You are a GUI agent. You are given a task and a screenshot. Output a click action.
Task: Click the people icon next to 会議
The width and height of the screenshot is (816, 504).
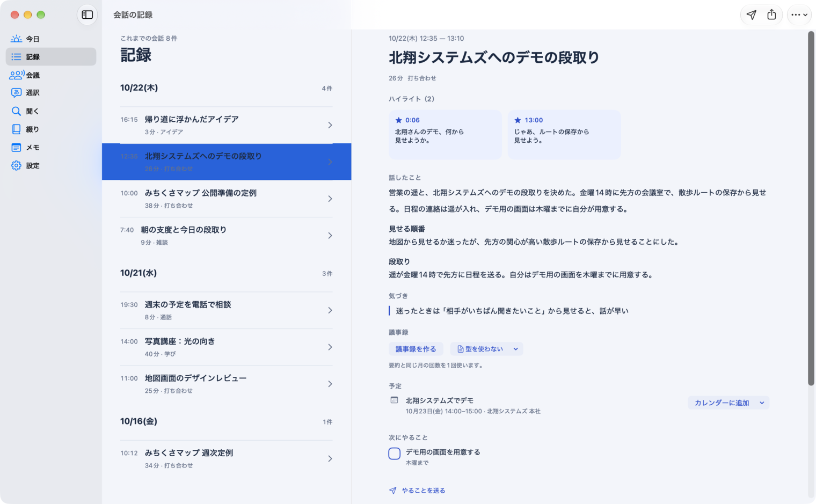pyautogui.click(x=17, y=75)
